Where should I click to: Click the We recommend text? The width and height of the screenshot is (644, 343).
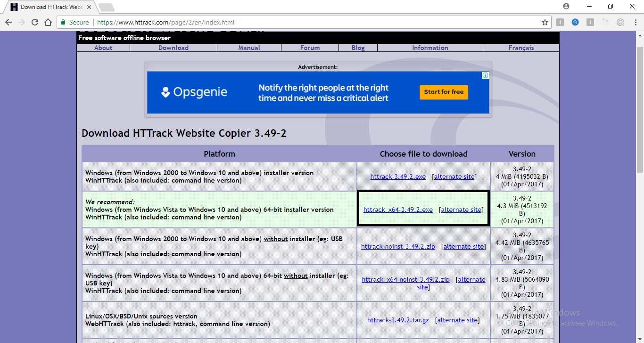click(110, 202)
